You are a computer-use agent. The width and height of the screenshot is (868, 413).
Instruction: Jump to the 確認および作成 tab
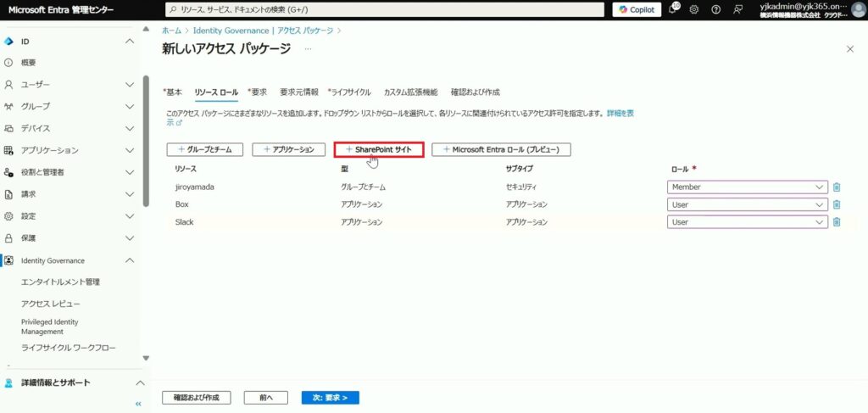coord(476,92)
